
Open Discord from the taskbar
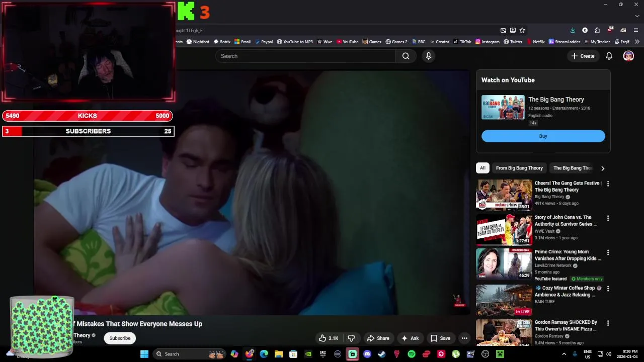(x=367, y=354)
